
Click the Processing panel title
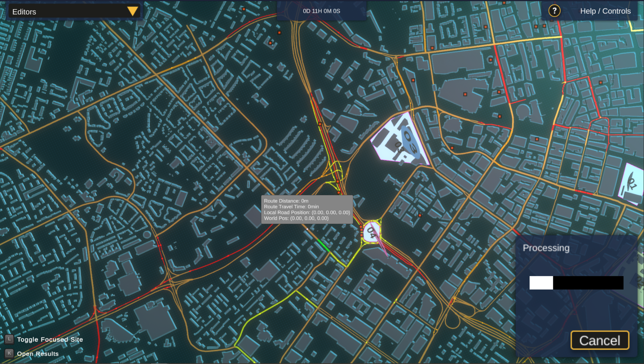point(546,248)
